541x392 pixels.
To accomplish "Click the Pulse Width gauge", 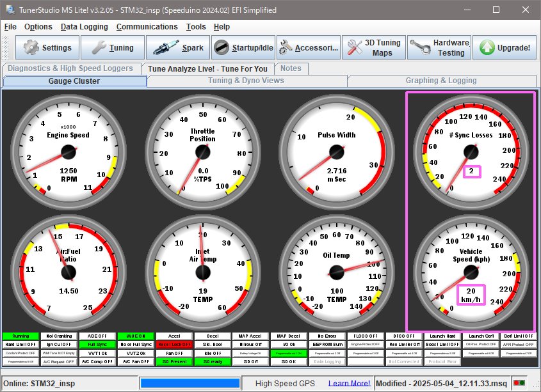I will (336, 152).
